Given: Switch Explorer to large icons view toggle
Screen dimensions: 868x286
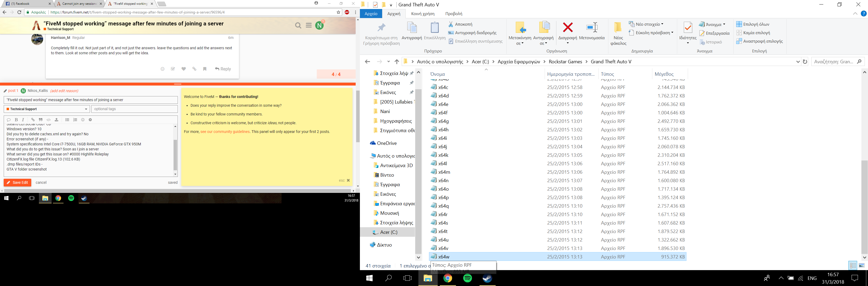Looking at the screenshot, I should [861, 265].
